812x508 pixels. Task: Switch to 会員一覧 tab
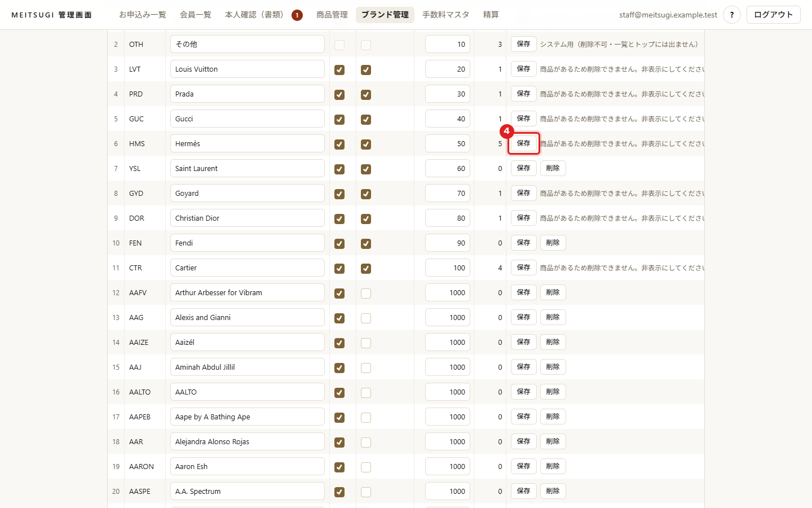[196, 15]
